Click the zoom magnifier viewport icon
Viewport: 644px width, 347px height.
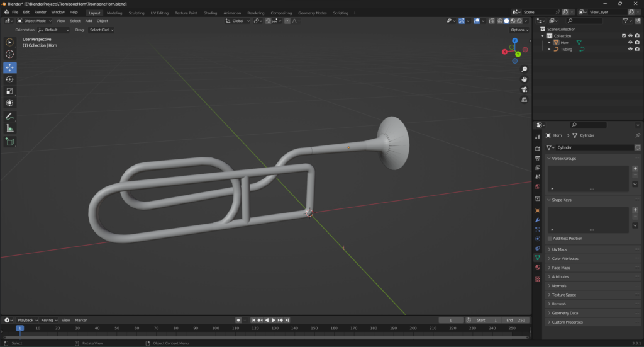(x=525, y=69)
